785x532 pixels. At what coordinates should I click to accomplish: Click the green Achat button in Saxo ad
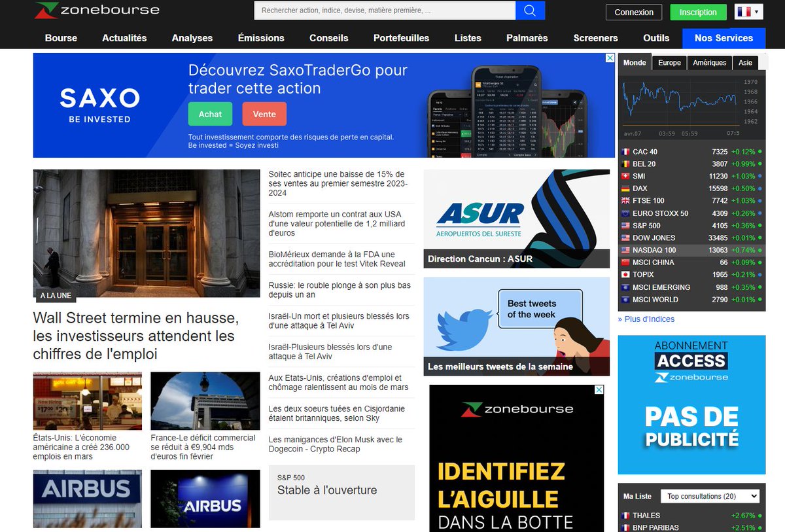(x=210, y=114)
